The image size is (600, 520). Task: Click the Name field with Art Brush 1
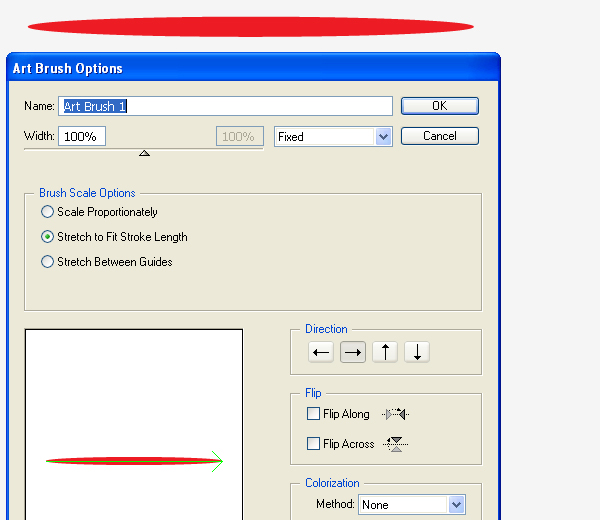pyautogui.click(x=225, y=106)
